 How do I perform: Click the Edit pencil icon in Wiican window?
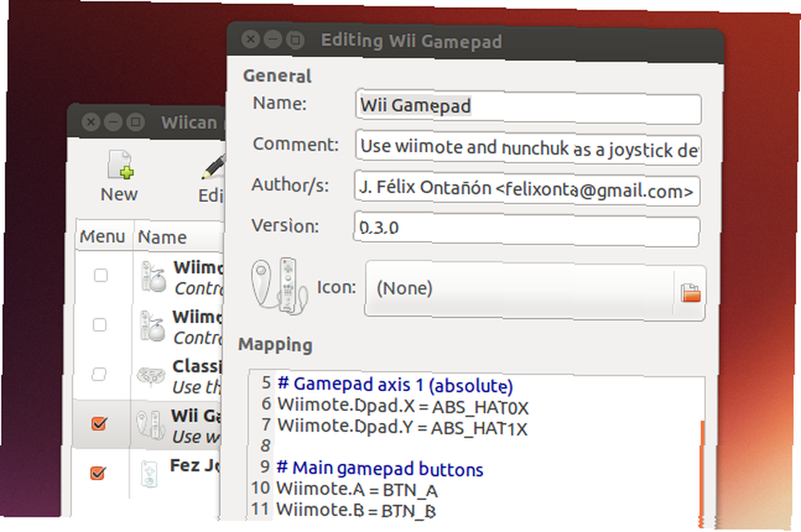click(214, 167)
